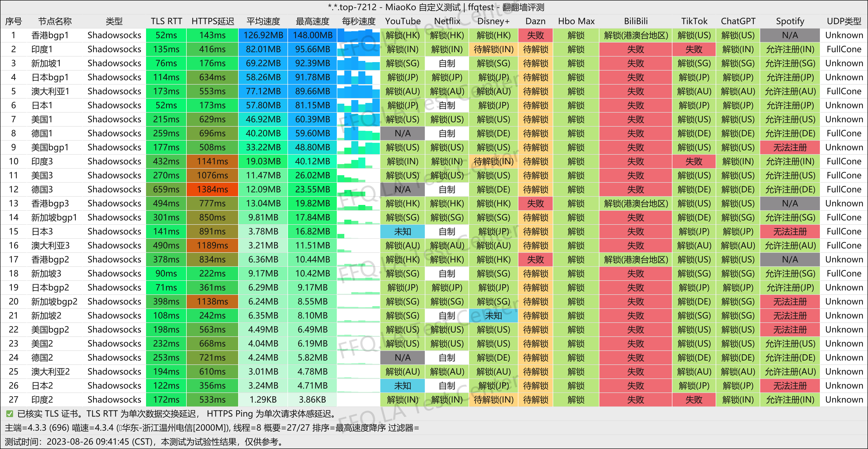Click the failed TikTok cell for 印度1
868x449 pixels.
694,49
